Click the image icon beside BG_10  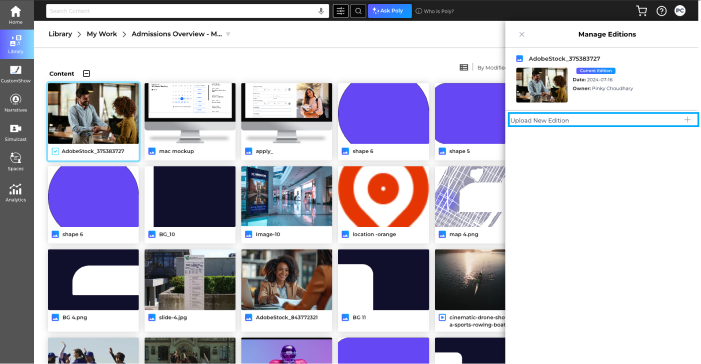click(x=152, y=234)
